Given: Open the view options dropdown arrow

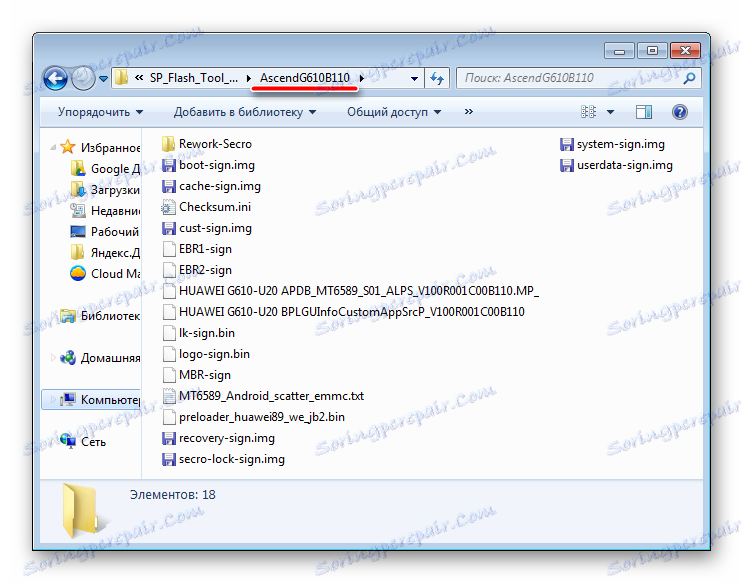Looking at the screenshot, I should (x=610, y=112).
